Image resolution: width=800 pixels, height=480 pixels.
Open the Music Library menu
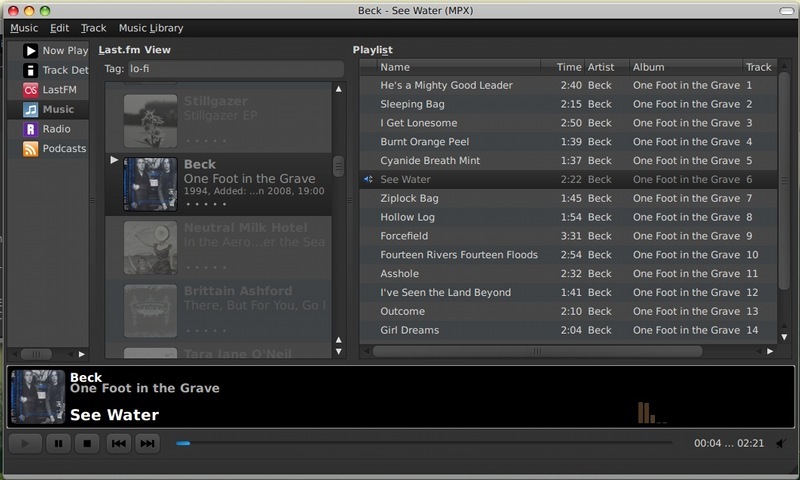click(151, 28)
